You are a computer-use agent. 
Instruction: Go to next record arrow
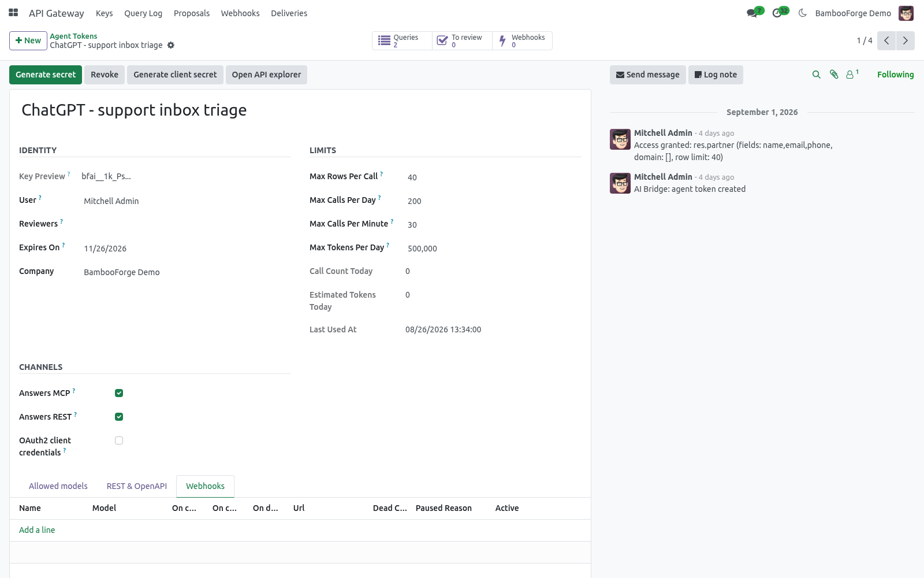pos(906,40)
